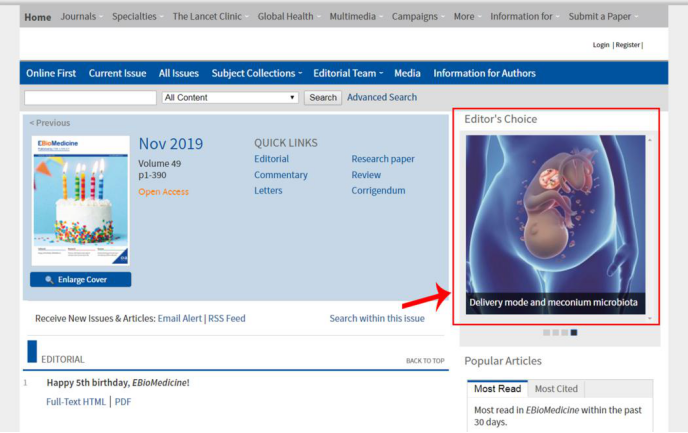Select the fourth active carousel dot
This screenshot has width=688, height=433.
(574, 333)
